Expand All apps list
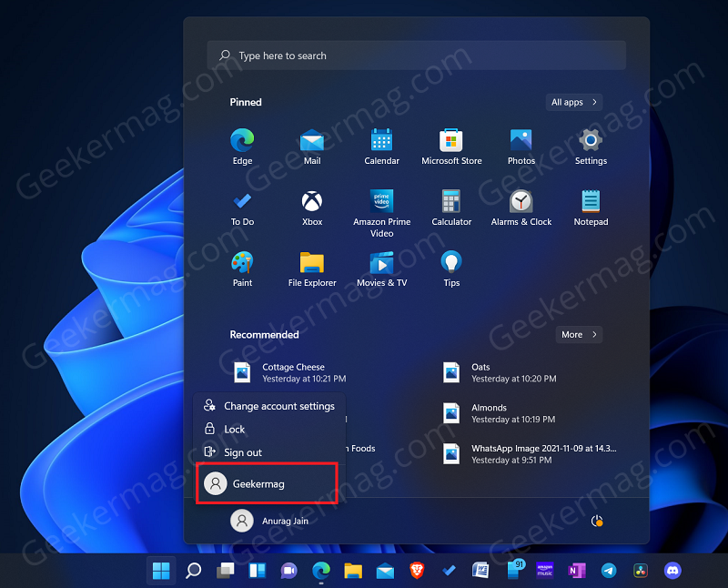The width and height of the screenshot is (728, 588). point(574,102)
